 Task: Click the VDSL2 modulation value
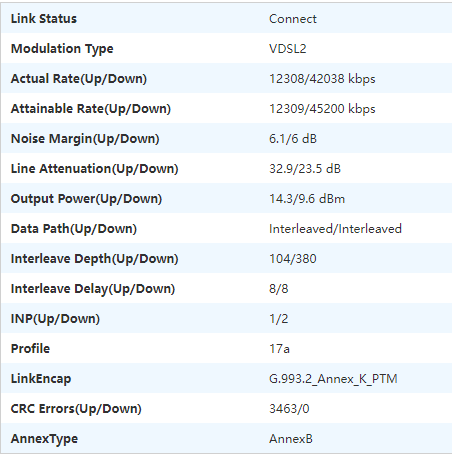point(287,49)
